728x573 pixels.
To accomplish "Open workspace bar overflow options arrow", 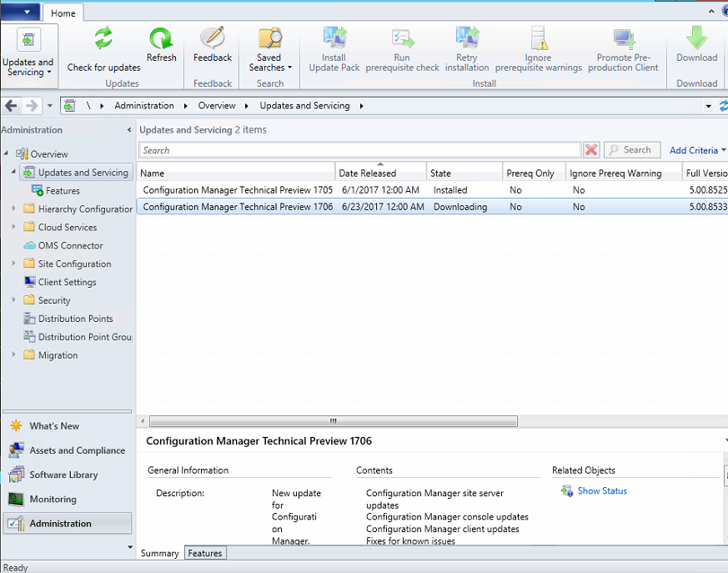I will [x=129, y=547].
